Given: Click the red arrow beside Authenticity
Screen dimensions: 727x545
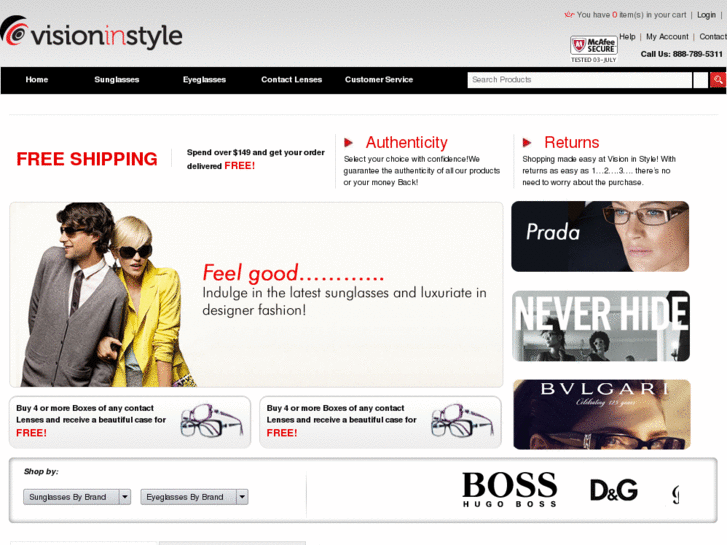Looking at the screenshot, I should [349, 142].
